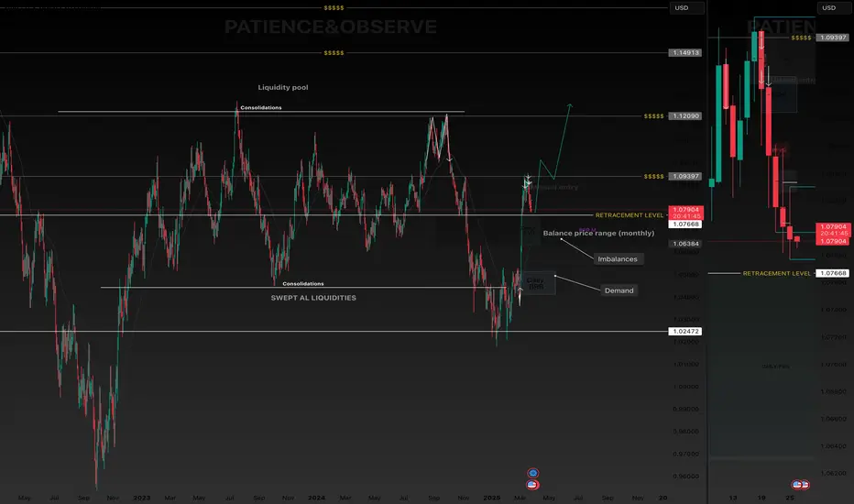This screenshot has width=854, height=504.
Task: Select the 1.12090 price label
Action: pos(685,116)
